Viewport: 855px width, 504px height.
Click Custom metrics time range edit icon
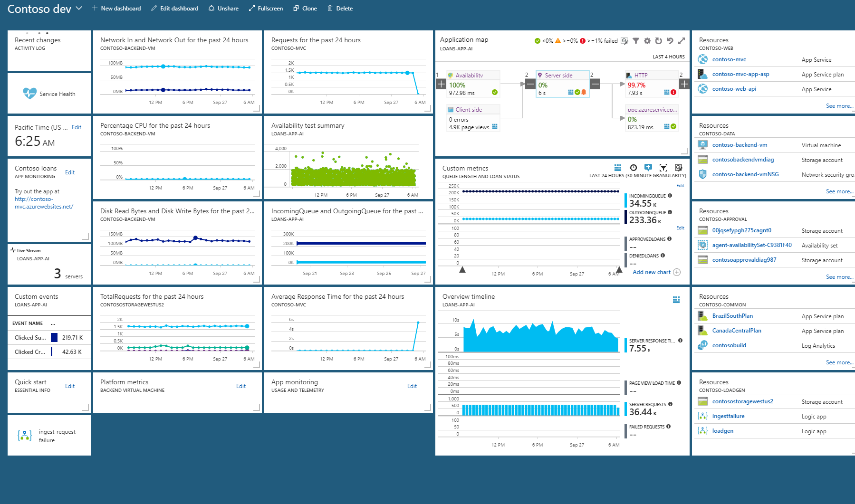pyautogui.click(x=678, y=167)
